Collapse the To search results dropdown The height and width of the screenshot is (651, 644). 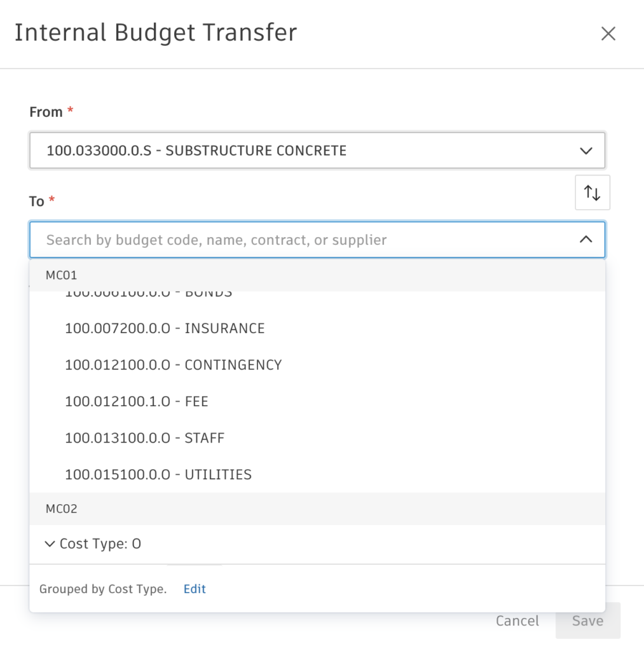point(586,240)
